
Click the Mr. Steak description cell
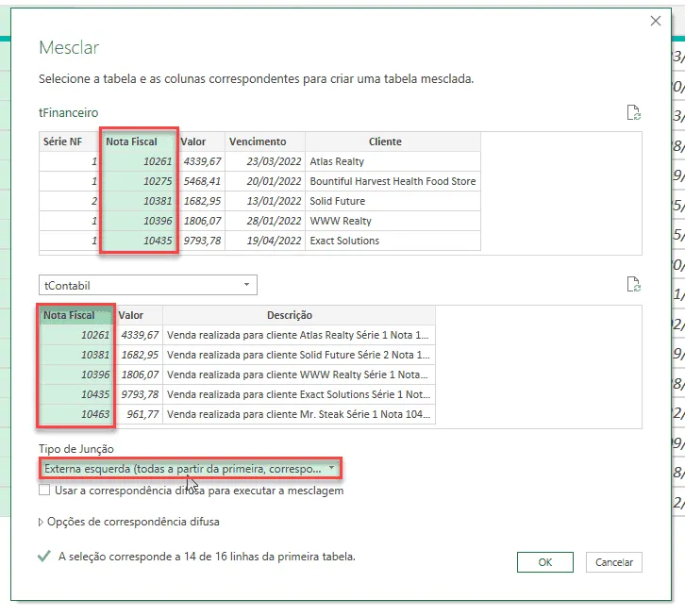point(299,414)
